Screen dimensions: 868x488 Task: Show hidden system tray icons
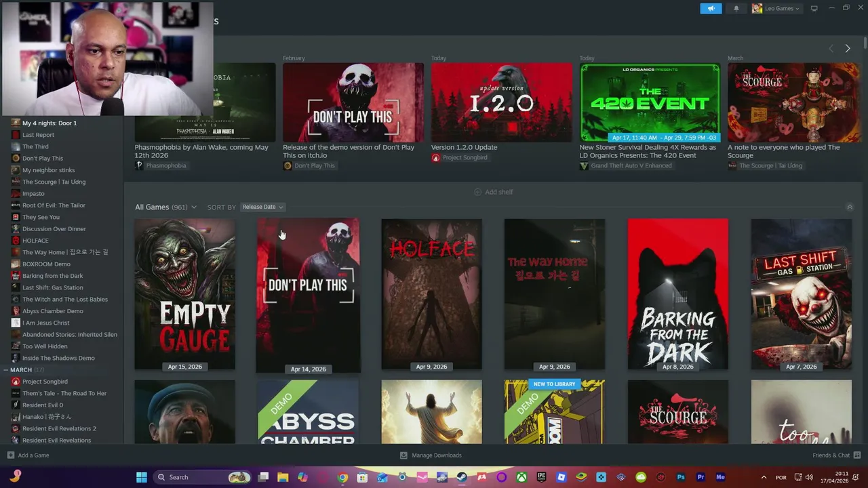pos(764,477)
